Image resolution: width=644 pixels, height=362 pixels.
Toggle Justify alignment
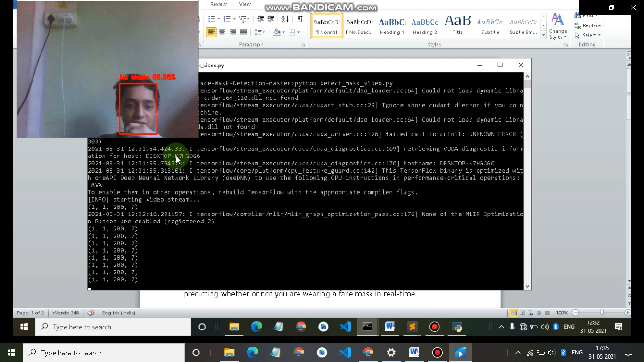(x=243, y=32)
